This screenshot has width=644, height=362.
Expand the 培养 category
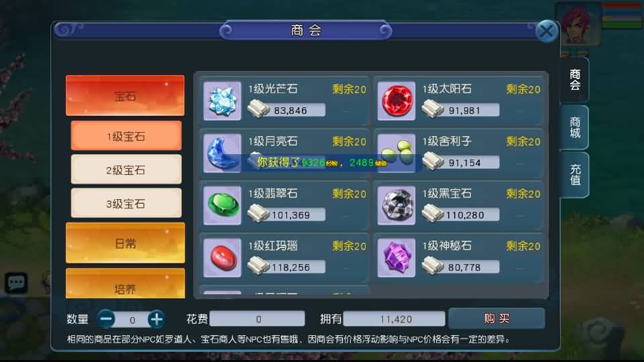tap(125, 284)
